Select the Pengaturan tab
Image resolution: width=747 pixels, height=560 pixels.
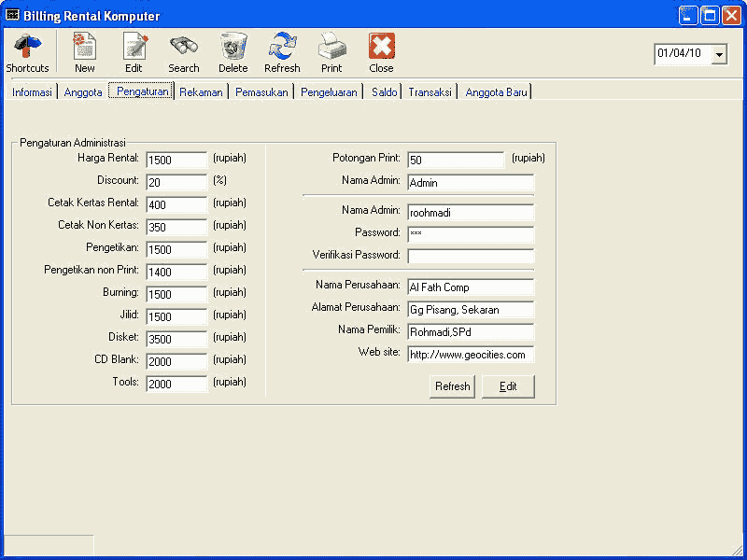click(x=142, y=91)
